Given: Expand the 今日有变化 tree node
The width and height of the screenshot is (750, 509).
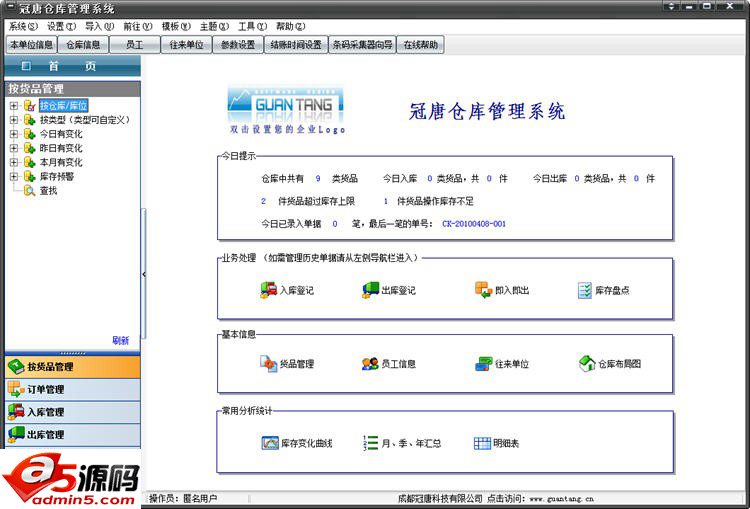Looking at the screenshot, I should tap(14, 134).
